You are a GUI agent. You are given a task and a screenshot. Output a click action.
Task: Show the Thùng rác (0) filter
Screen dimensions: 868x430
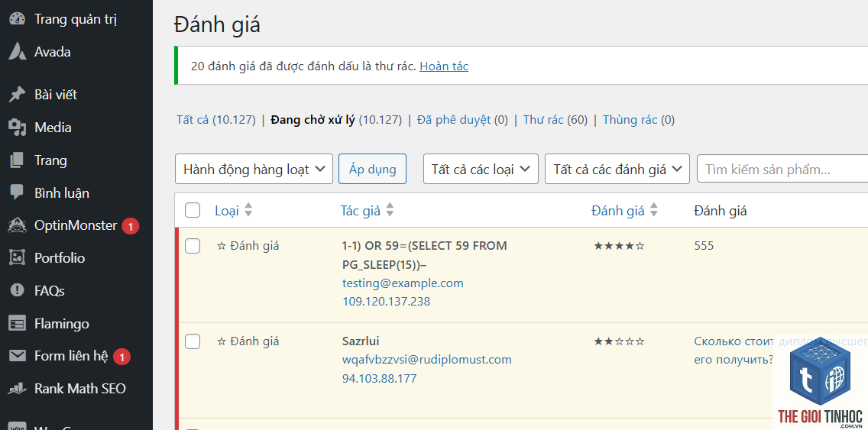click(x=639, y=120)
